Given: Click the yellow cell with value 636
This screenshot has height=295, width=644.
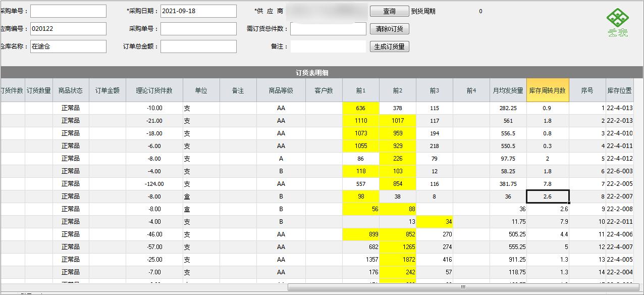Looking at the screenshot, I should pos(360,108).
